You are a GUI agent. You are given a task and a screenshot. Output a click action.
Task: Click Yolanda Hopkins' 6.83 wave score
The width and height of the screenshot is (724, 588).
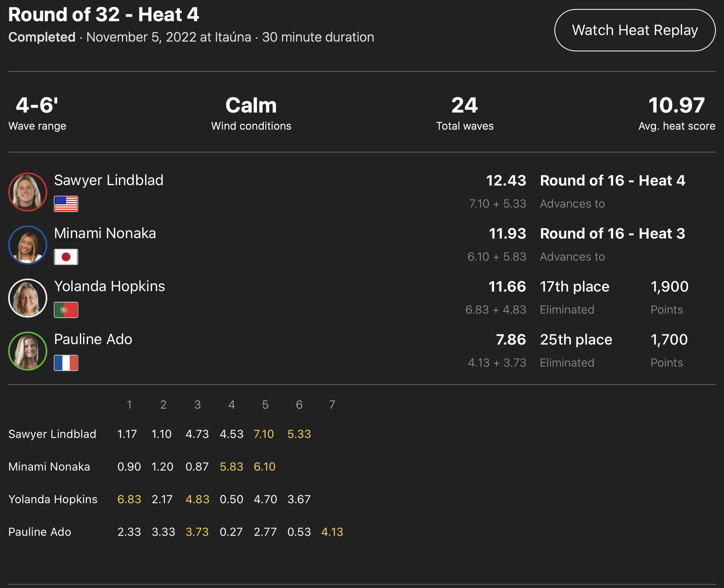pyautogui.click(x=129, y=499)
